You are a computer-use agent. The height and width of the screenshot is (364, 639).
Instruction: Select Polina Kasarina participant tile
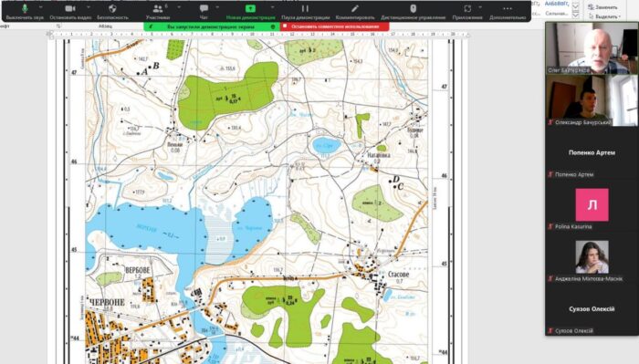[x=592, y=208]
